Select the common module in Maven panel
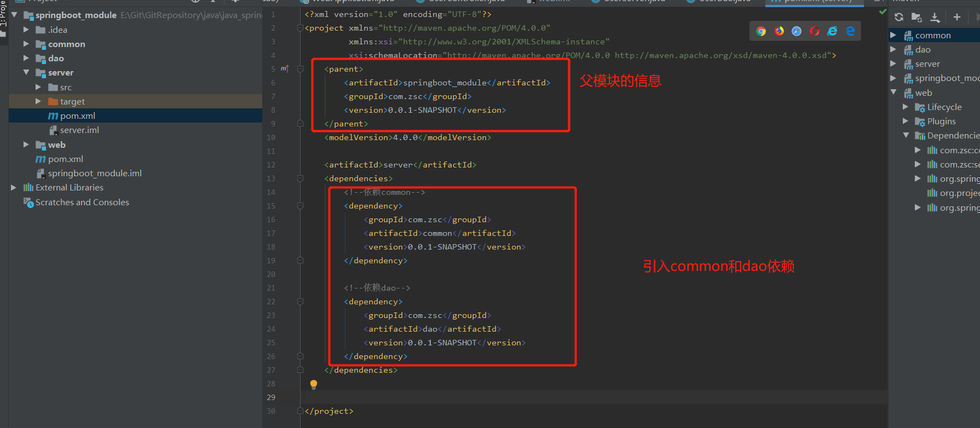The image size is (980, 428). pos(934,35)
